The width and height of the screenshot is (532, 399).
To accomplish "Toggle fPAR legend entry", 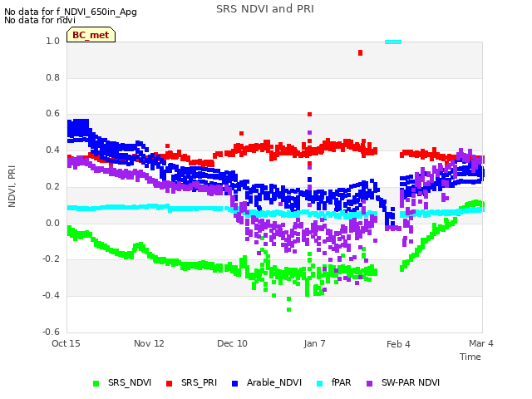I will tap(334, 382).
